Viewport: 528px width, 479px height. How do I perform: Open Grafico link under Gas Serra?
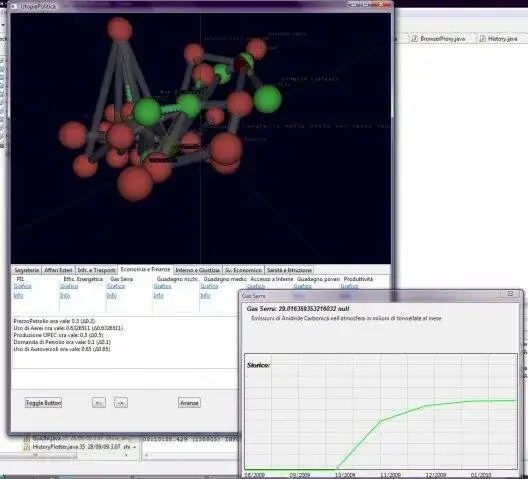click(116, 286)
